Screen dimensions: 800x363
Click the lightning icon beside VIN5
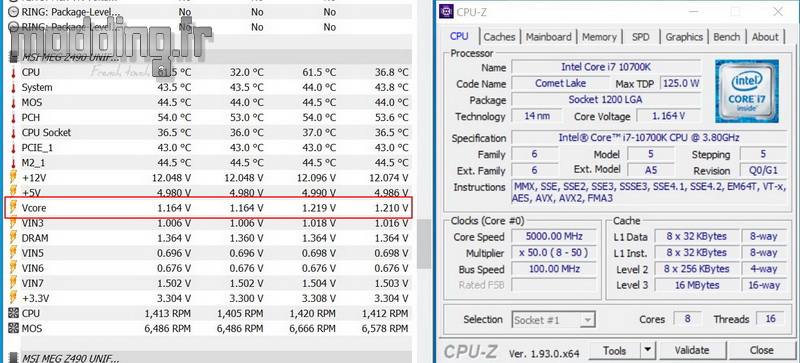(x=13, y=253)
